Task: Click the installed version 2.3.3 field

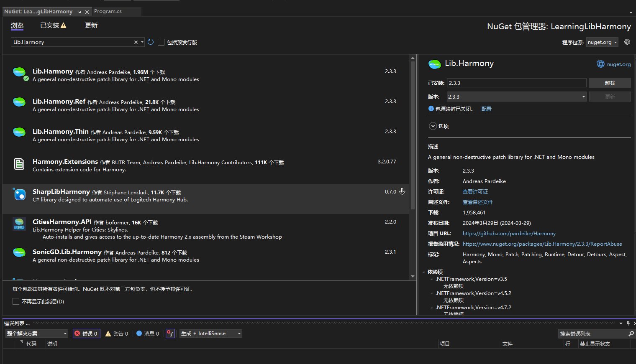Action: (x=516, y=83)
